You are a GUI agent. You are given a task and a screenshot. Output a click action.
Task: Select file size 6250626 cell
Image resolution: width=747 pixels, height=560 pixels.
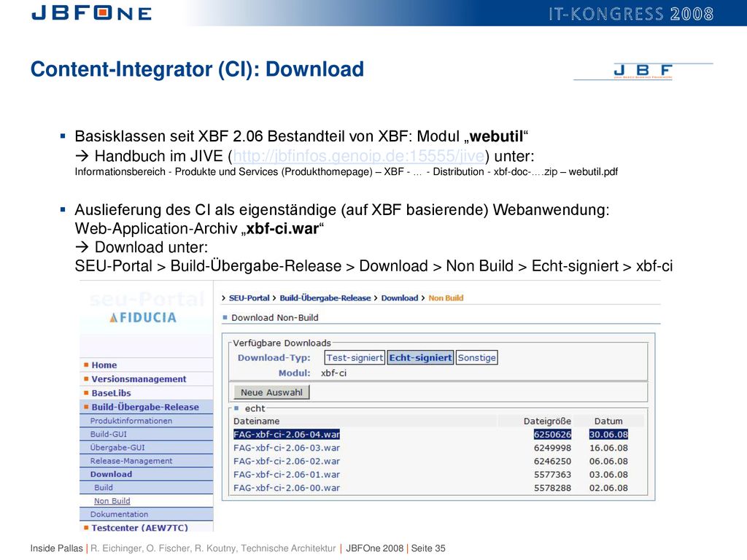(552, 435)
